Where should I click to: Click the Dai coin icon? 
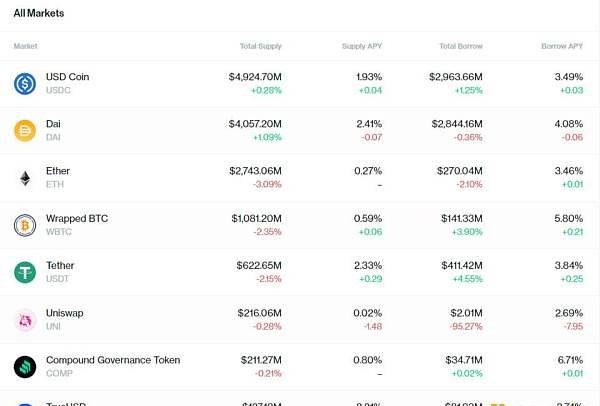[x=25, y=130]
